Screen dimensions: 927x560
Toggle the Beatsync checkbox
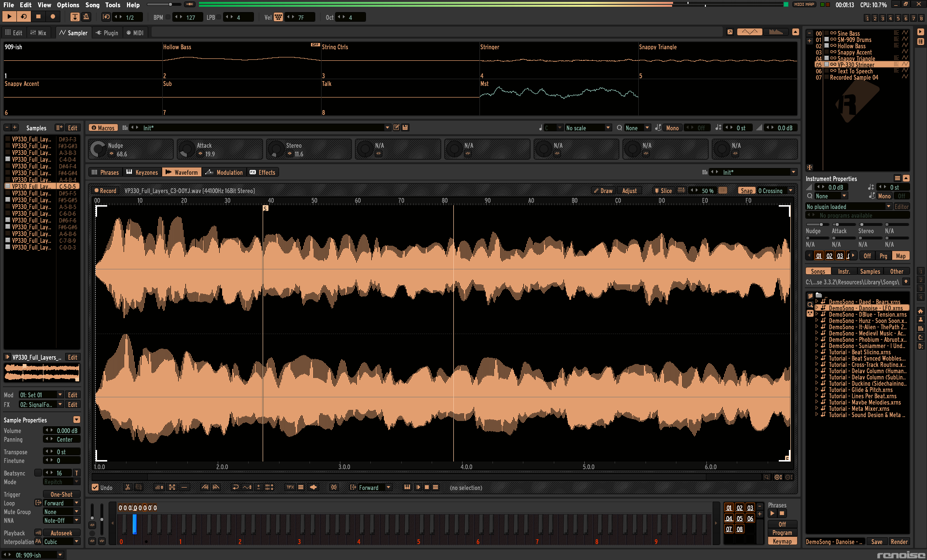38,473
